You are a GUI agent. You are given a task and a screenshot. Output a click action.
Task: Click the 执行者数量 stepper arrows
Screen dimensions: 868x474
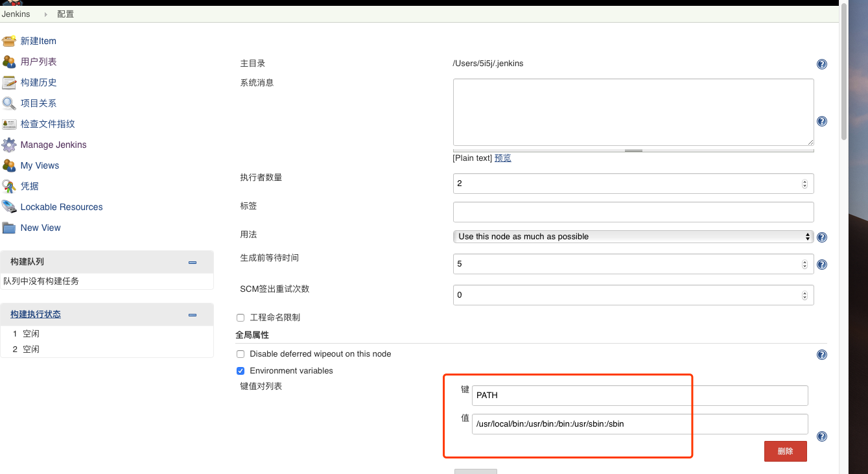[804, 184]
